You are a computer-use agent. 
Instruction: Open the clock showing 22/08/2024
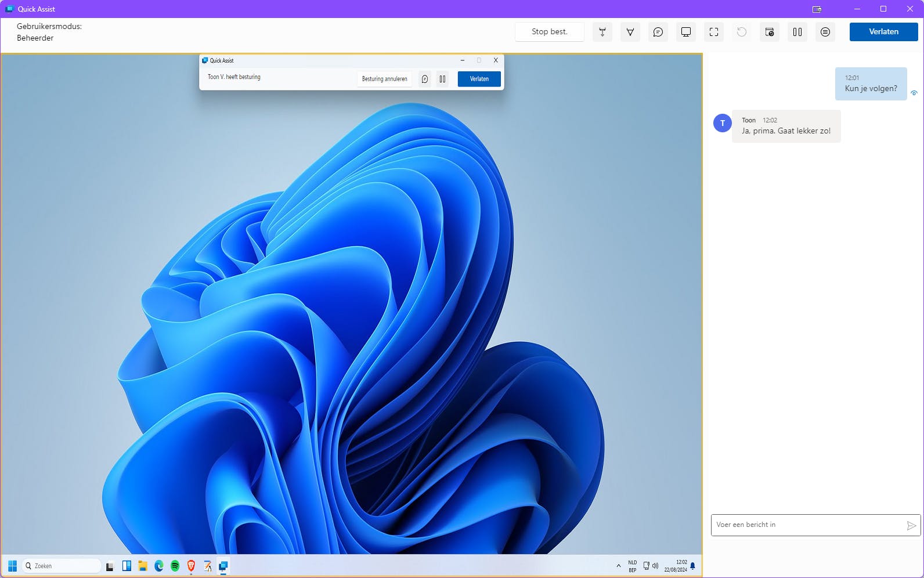click(676, 566)
